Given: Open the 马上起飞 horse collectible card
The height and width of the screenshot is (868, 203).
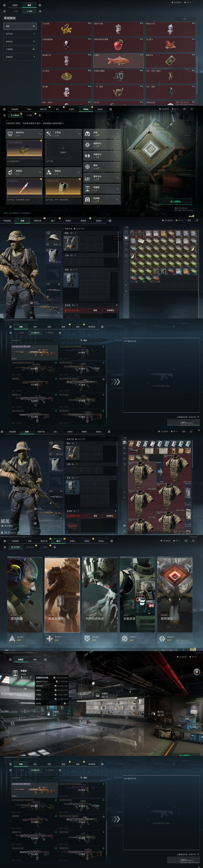Looking at the screenshot, I should [170, 45].
